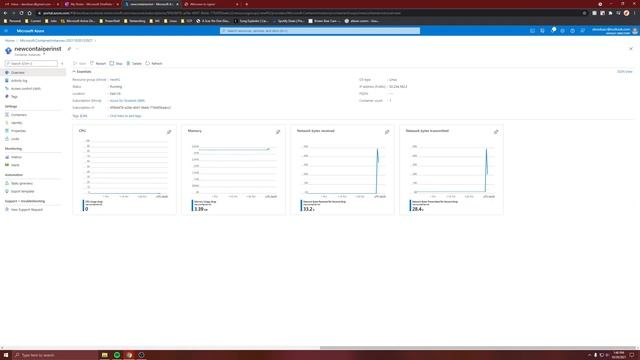Open the CPU usage chart

pyautogui.click(x=124, y=170)
